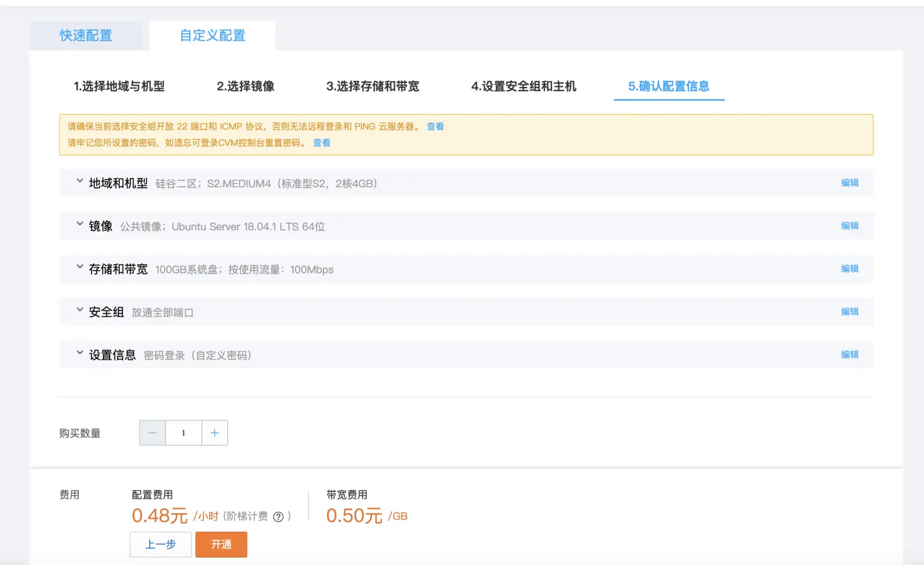
Task: Click 查看 link after the PING notice
Action: pyautogui.click(x=436, y=126)
